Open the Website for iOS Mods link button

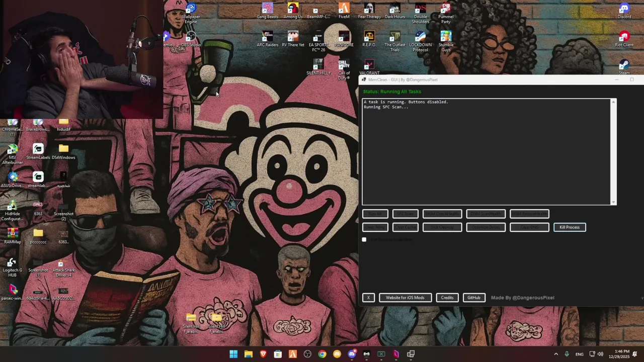(405, 298)
